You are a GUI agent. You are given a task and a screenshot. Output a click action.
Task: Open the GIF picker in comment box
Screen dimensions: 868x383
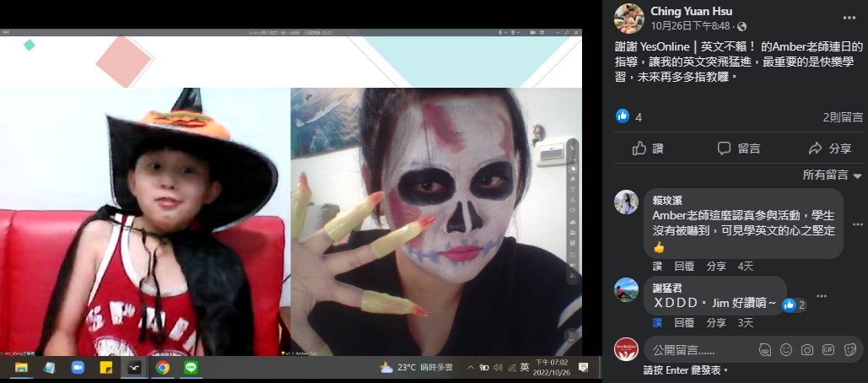[828, 350]
